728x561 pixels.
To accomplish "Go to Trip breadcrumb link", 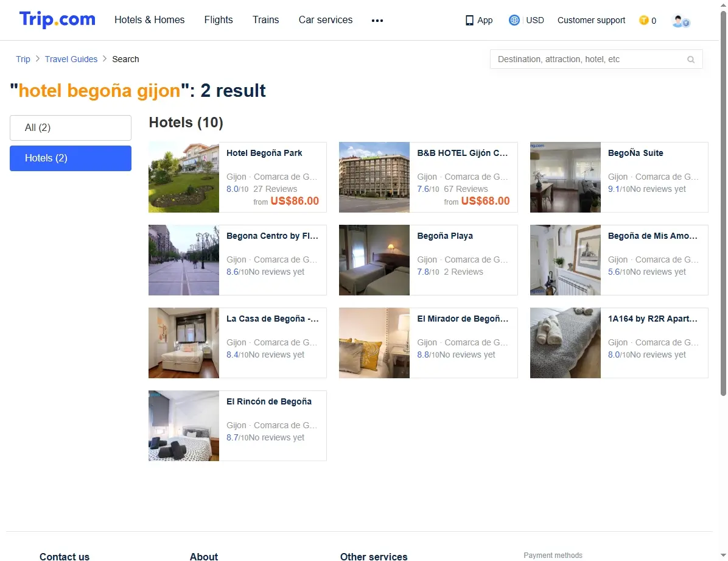I will coord(23,59).
